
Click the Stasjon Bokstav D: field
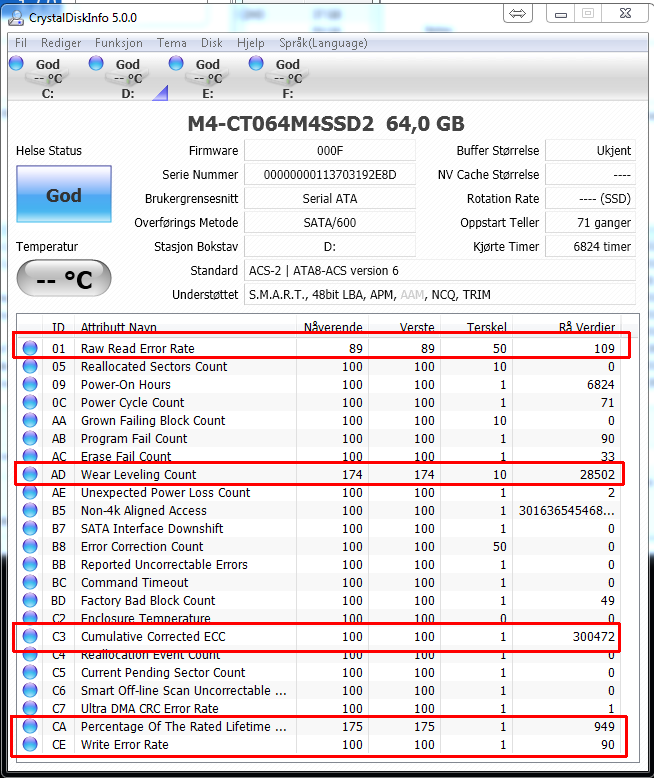click(x=330, y=247)
